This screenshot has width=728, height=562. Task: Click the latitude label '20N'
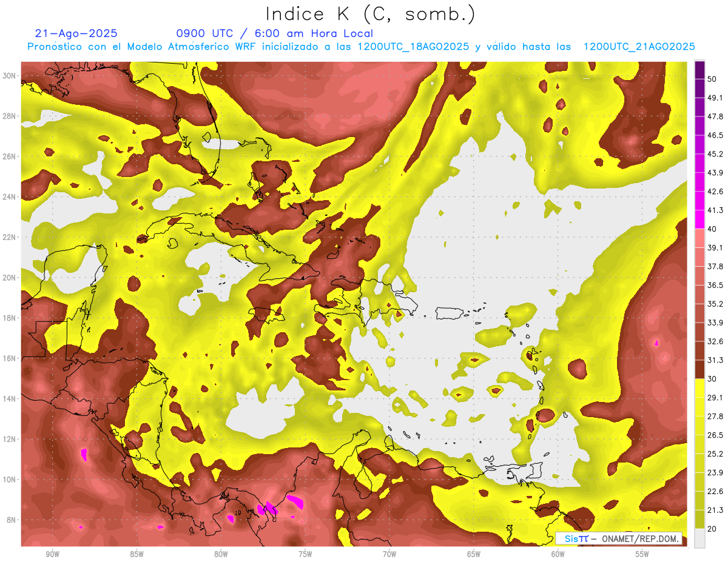[8, 278]
